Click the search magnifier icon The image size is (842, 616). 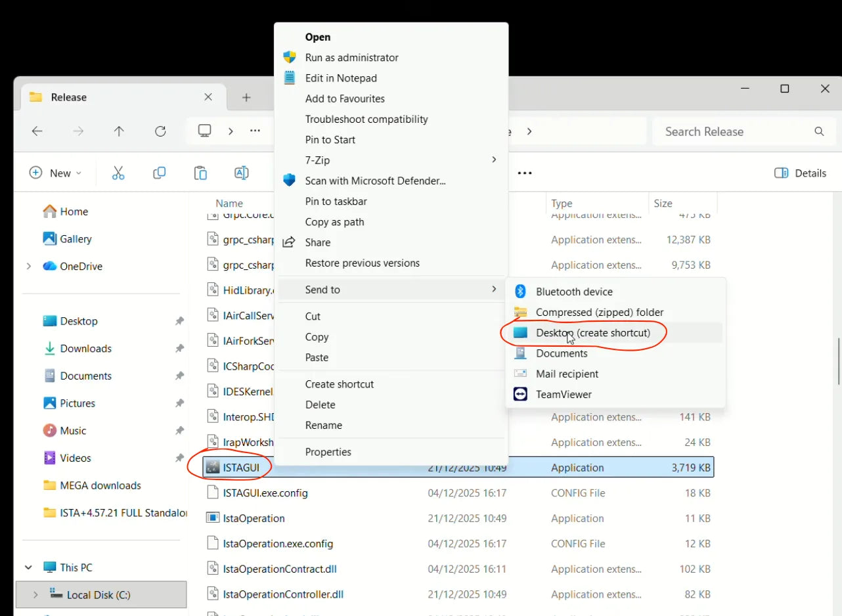(819, 131)
